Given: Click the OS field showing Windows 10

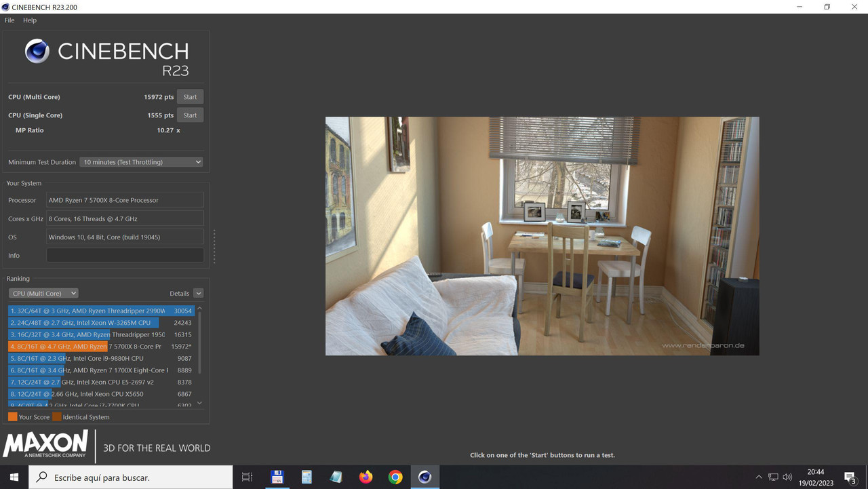Looking at the screenshot, I should click(x=125, y=237).
